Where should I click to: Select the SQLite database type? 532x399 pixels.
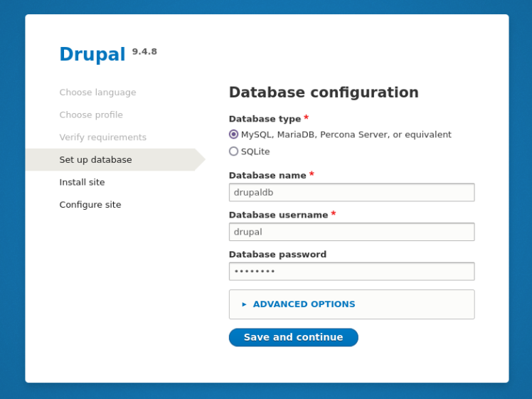(x=233, y=151)
